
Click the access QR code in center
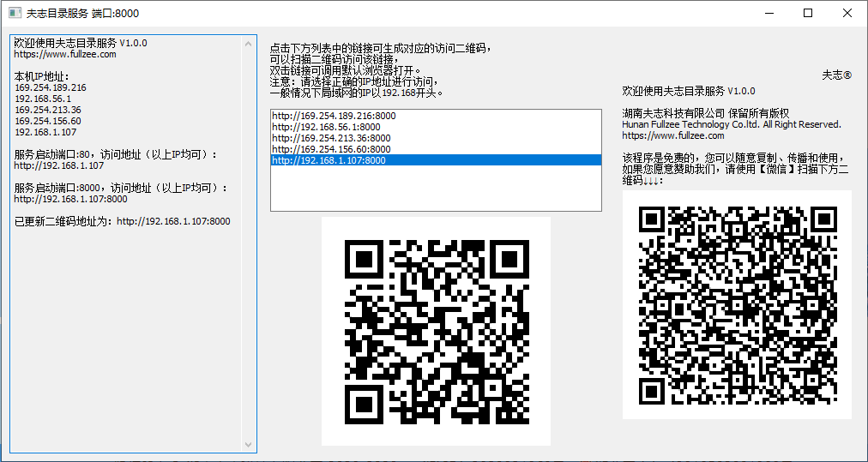(437, 332)
